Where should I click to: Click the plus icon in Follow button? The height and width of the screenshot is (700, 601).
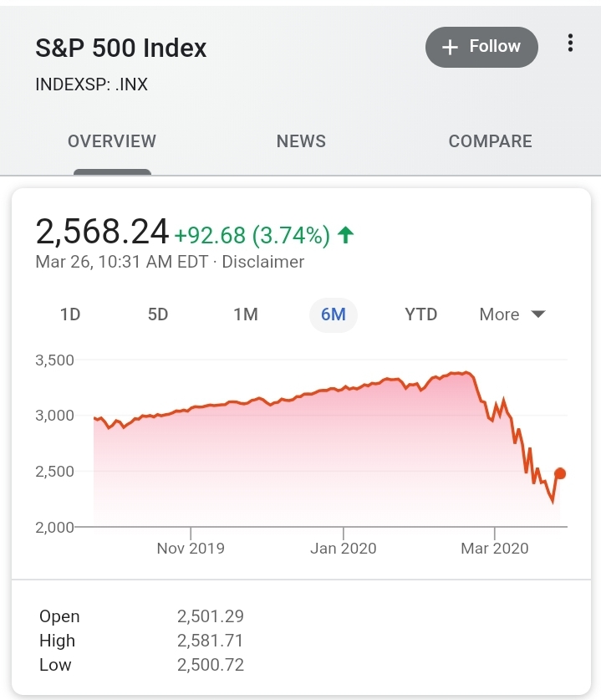[450, 47]
